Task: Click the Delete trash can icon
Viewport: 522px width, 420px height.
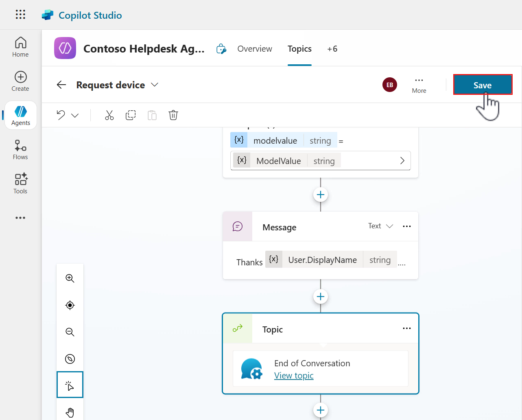Action: [x=173, y=115]
